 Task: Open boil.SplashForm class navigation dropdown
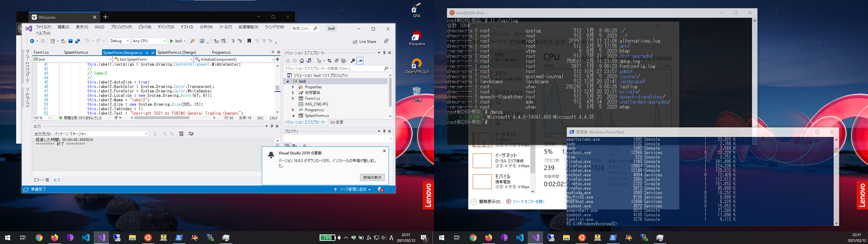pyautogui.click(x=153, y=59)
